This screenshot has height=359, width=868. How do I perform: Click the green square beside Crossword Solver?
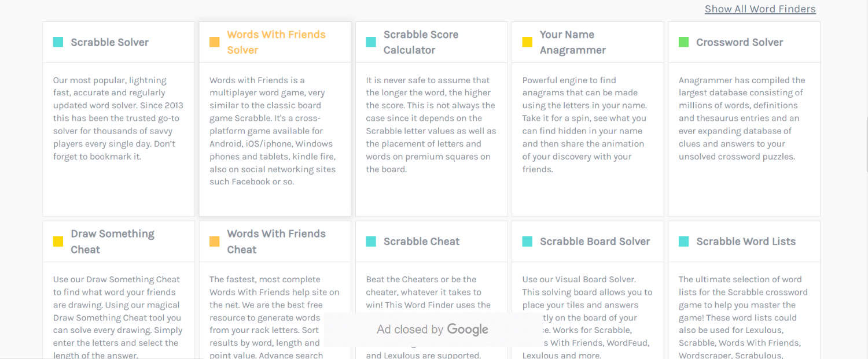tap(683, 42)
